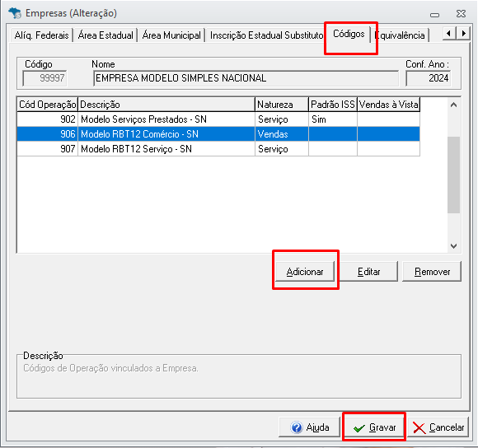Viewport: 478px width, 448px height.
Task: Select row 902 Modelo Serviços Prestados
Action: (x=218, y=119)
